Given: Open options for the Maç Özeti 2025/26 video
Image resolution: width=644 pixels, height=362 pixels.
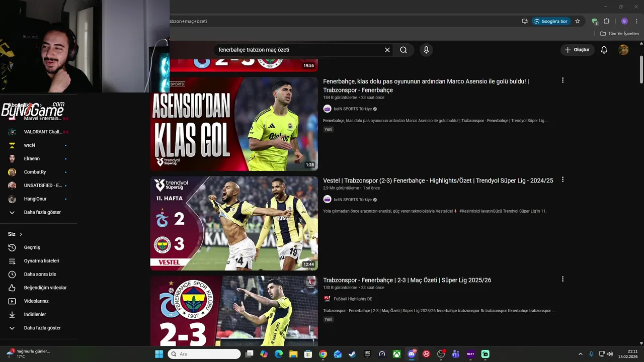Looking at the screenshot, I should pos(562,279).
